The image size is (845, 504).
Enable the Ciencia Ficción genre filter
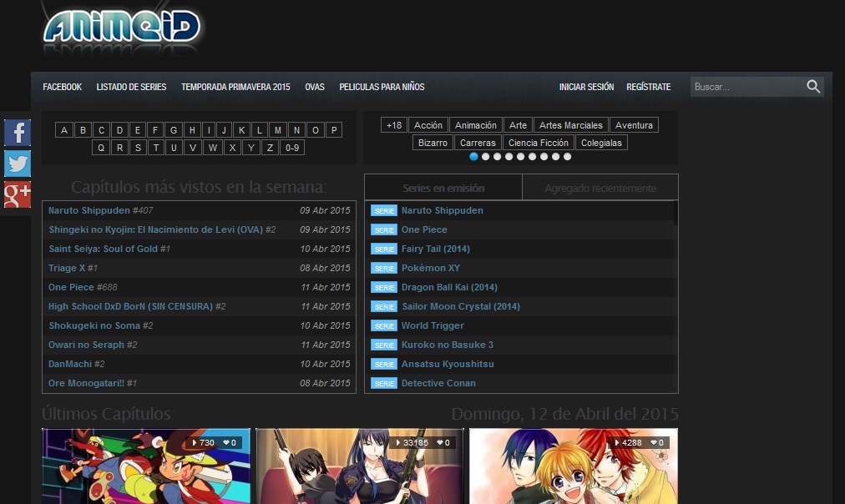538,142
